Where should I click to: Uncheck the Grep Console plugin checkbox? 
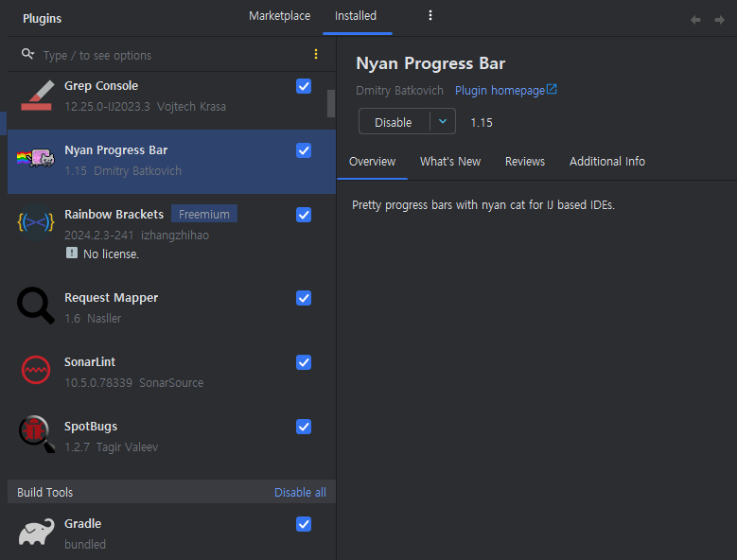304,86
